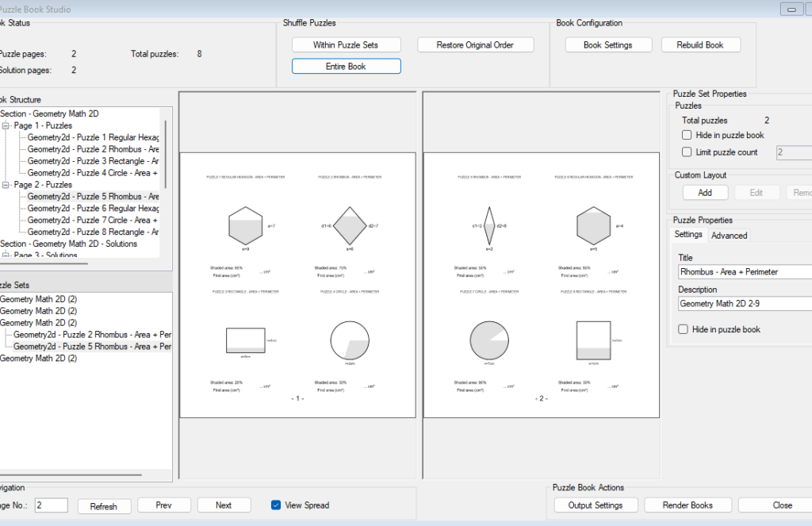Viewport: 812px width, 526px height.
Task: Click Book Structure horizontal scrollbar
Action: coord(44,263)
